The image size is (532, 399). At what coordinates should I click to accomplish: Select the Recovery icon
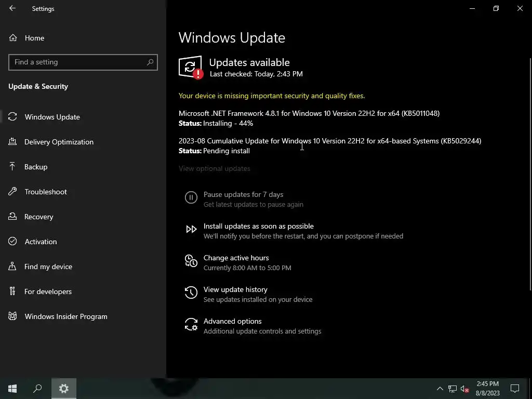tap(12, 217)
